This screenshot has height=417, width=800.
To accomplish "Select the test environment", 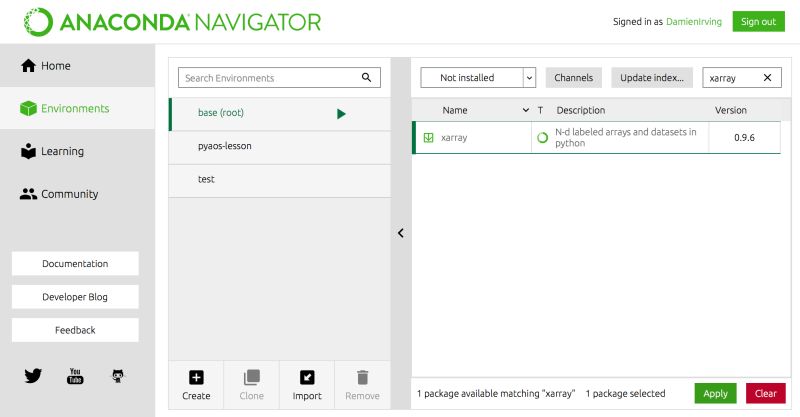I will tap(280, 180).
